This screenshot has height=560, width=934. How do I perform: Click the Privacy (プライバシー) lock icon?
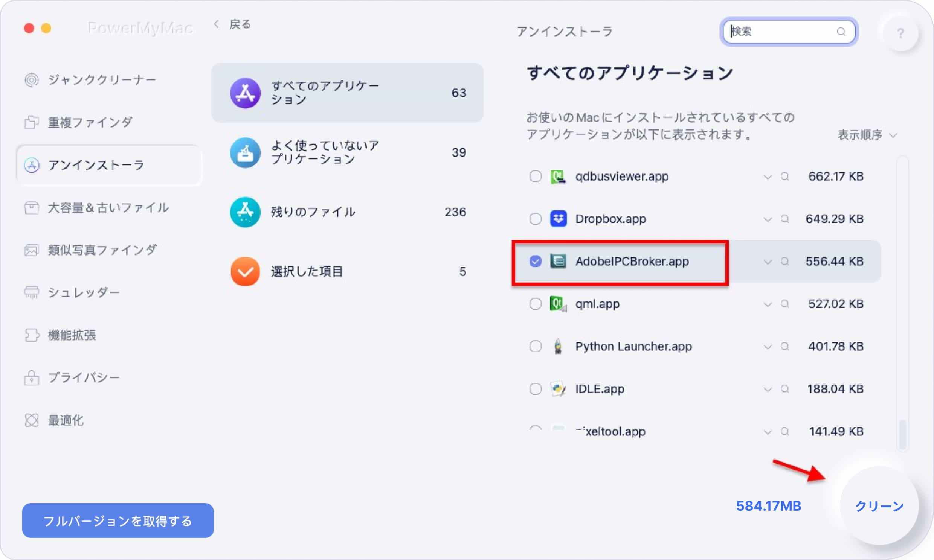click(x=32, y=378)
